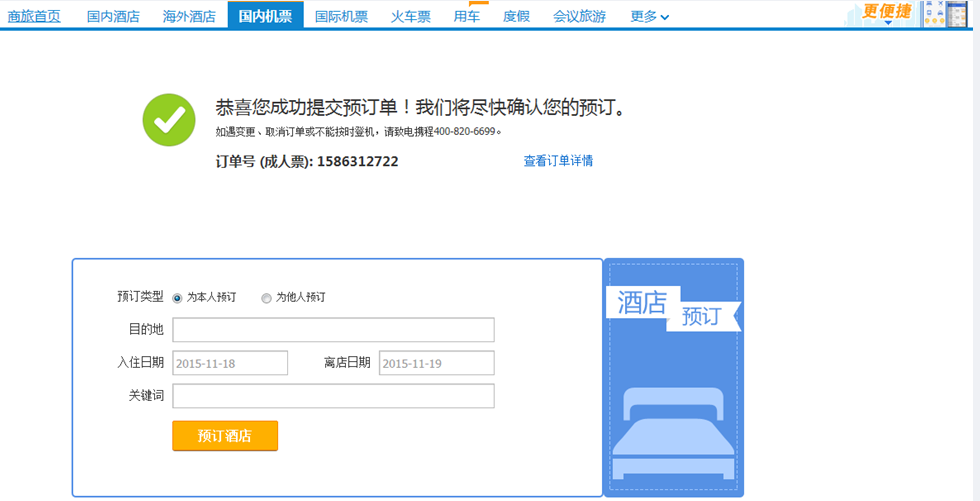Click the 酒店预订 banner label

point(673,309)
